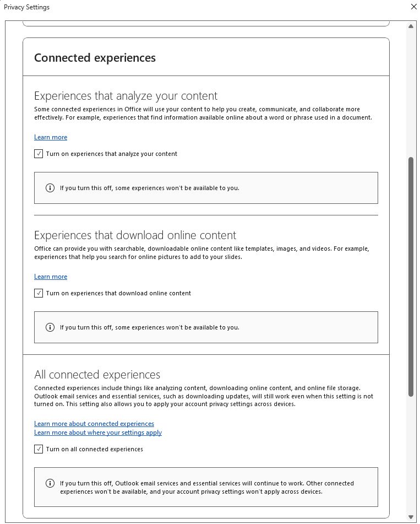420x524 pixels.
Task: Click the scrollbar down arrow
Action: click(x=410, y=517)
